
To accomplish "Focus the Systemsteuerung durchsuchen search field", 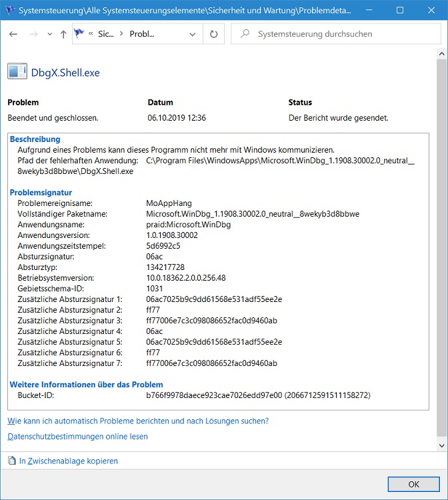I will click(x=336, y=34).
